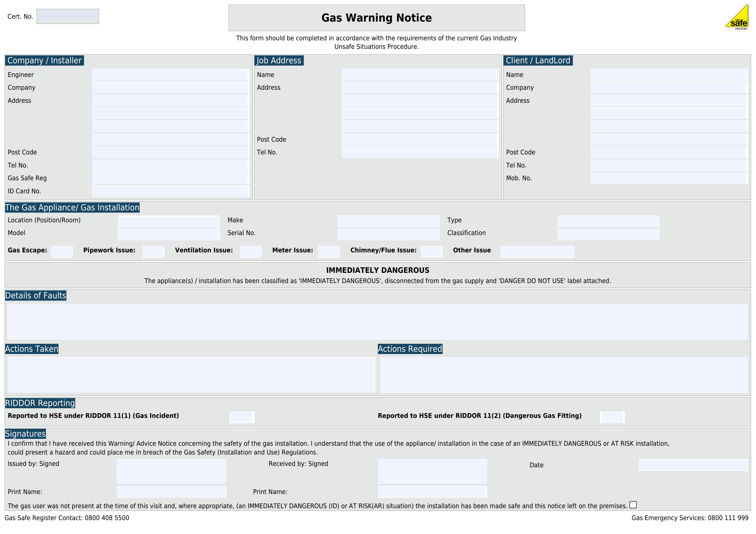Click the Actions Required text area

(x=564, y=374)
